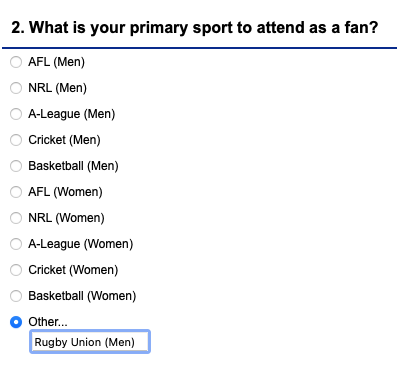397x377 pixels.
Task: Click the question 2 heading text
Action: pyautogui.click(x=195, y=27)
